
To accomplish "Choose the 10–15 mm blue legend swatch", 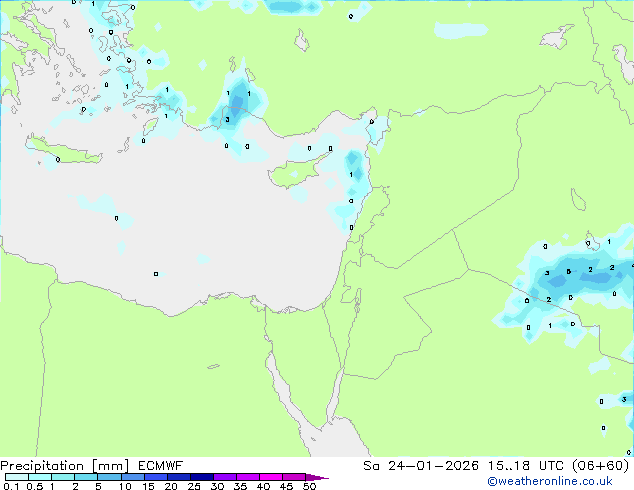I will [x=133, y=477].
